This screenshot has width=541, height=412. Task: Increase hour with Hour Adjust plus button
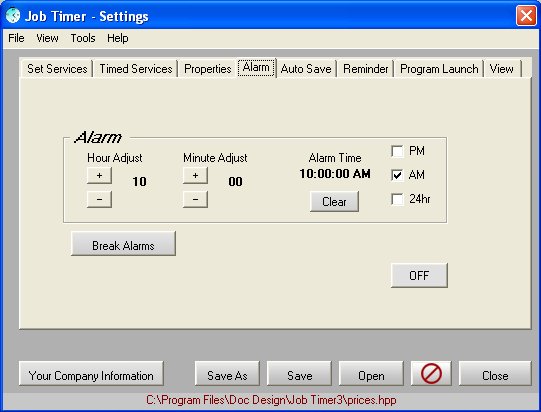click(x=99, y=176)
